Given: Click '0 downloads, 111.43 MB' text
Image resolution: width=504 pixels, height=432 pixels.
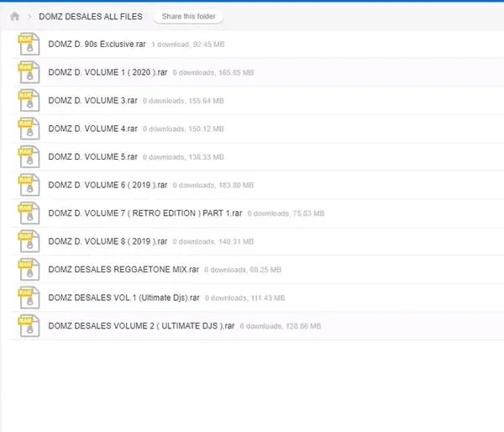Looking at the screenshot, I should point(245,298).
